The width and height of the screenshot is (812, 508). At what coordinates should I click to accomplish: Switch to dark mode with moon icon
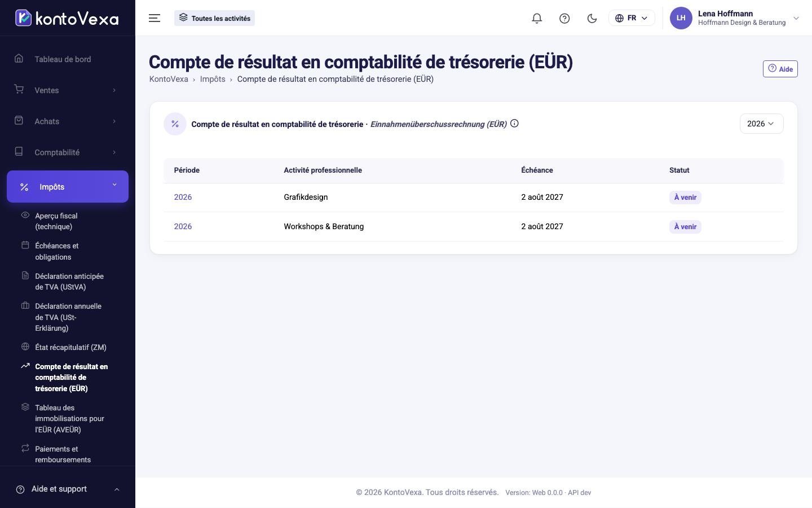(592, 18)
